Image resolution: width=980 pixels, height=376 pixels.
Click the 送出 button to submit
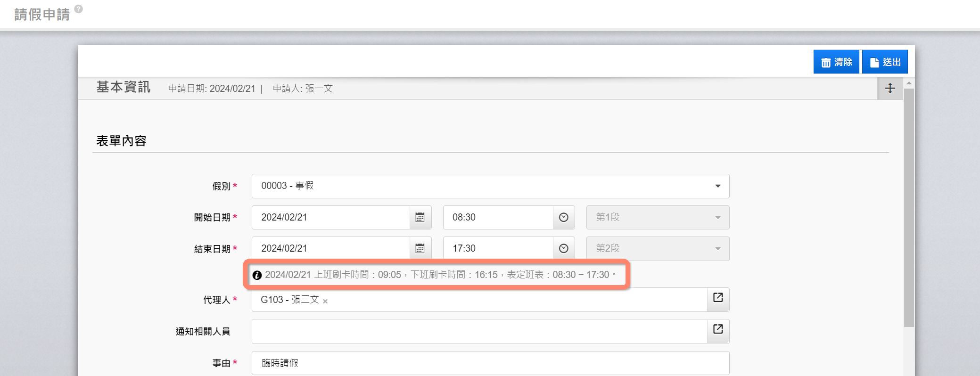coord(885,62)
